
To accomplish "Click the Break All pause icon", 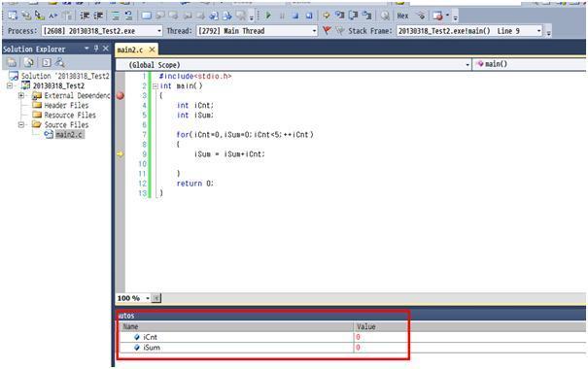I will [x=282, y=16].
